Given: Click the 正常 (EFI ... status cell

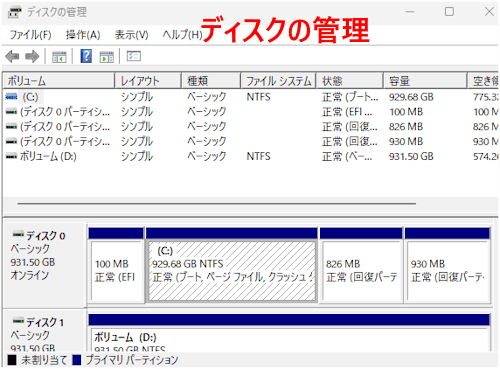Looking at the screenshot, I should click(347, 112).
